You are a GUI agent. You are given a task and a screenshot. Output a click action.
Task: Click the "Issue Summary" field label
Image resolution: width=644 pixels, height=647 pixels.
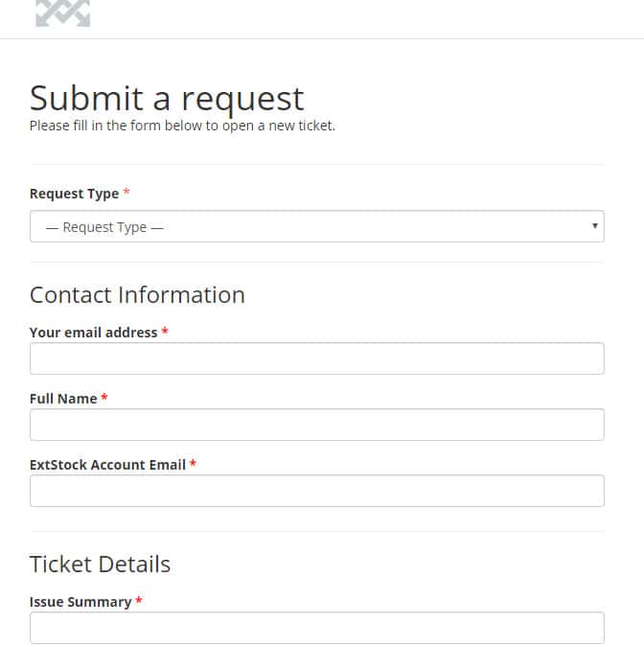80,602
